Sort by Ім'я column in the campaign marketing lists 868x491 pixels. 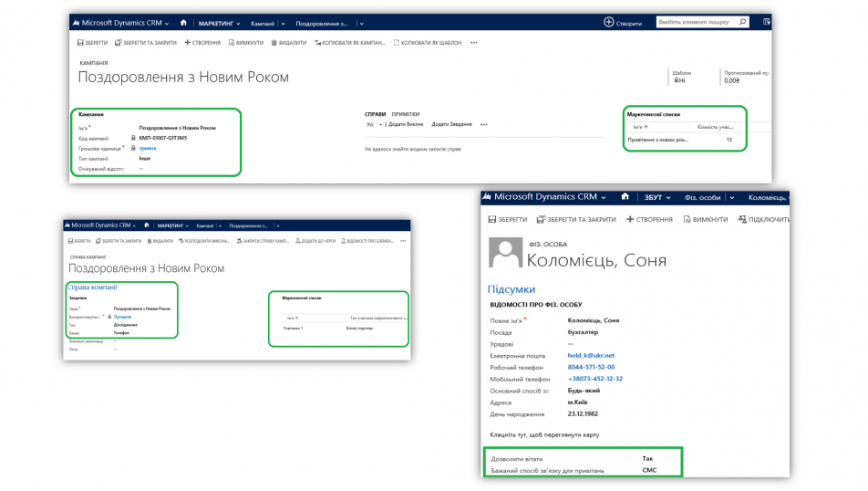tap(640, 127)
